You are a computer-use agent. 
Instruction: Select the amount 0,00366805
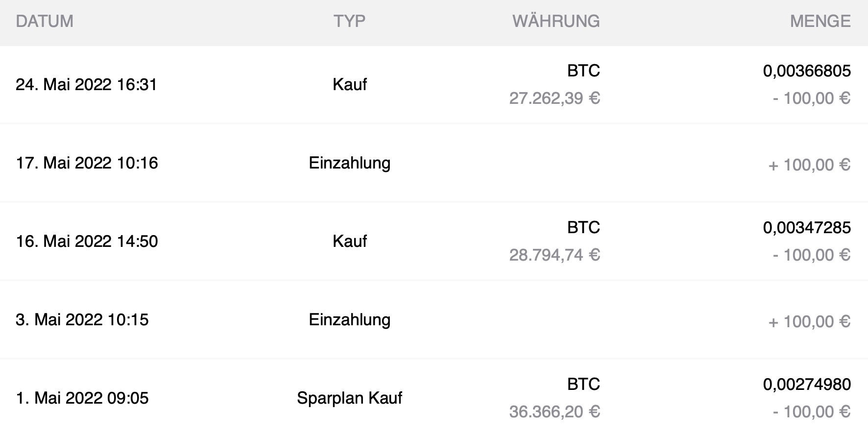coord(807,71)
